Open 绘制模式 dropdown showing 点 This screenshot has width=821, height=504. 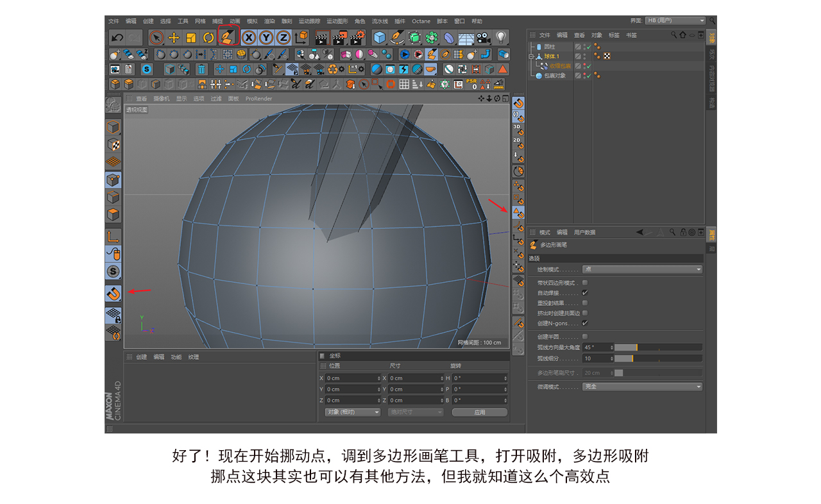[642, 269]
